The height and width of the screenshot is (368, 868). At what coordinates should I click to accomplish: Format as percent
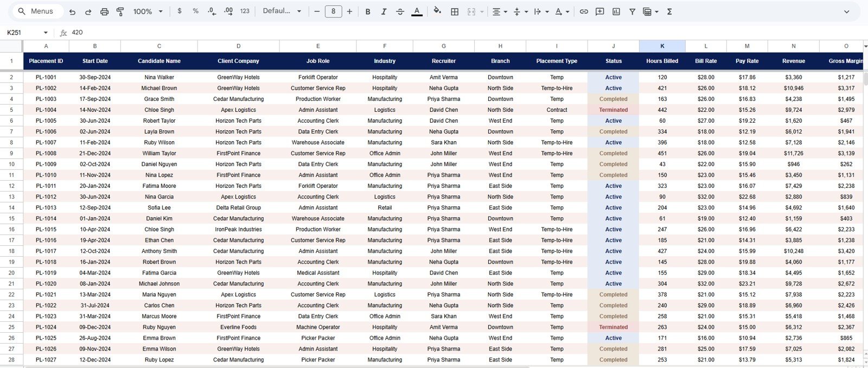pos(195,11)
